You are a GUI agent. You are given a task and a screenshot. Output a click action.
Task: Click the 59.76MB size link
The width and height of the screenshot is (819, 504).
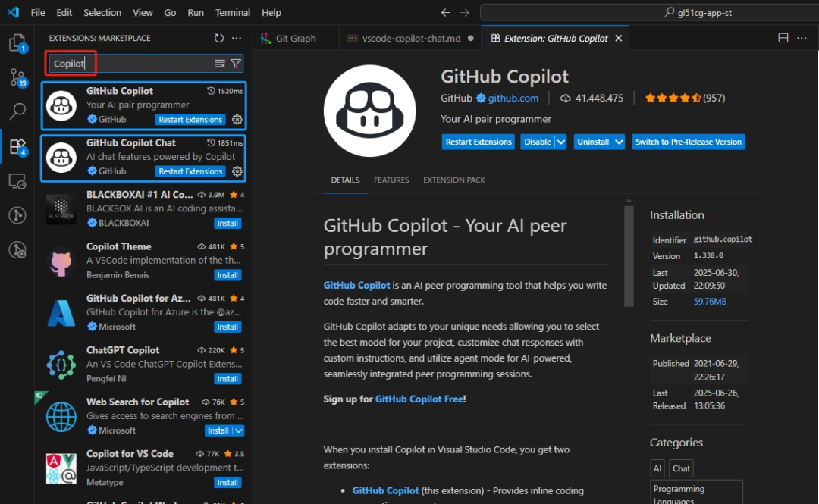710,302
